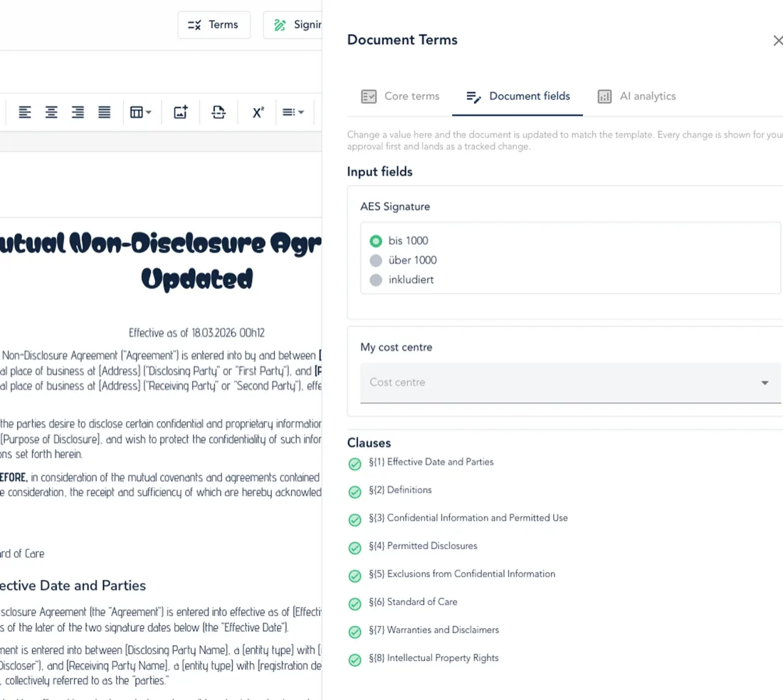Screen dimensions: 783x700
Task: Select the 'bis 1000' radio option
Action: click(376, 241)
